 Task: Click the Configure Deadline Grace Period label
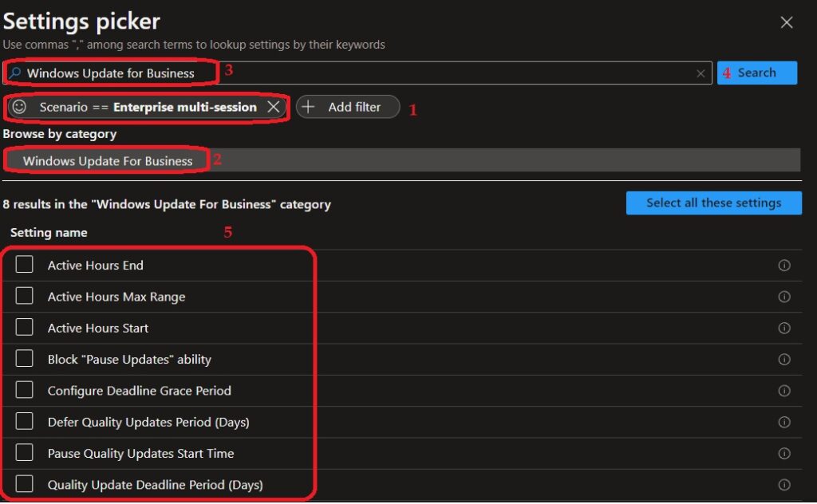tap(139, 391)
